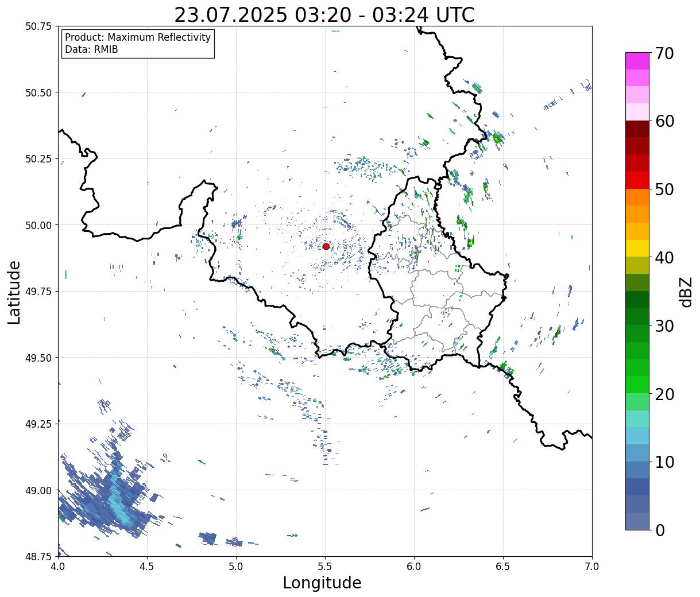Click the Latitude axis label
Viewport: 700px width, 597px height.
point(14,292)
